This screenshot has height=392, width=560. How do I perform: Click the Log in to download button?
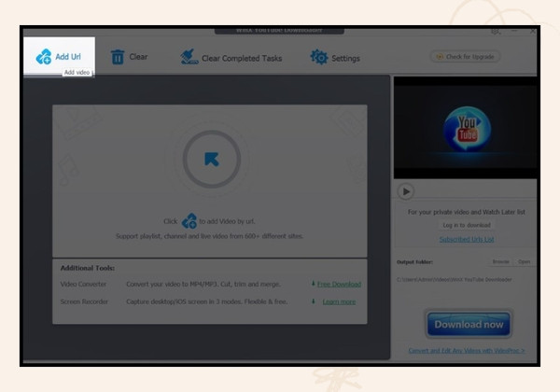pos(467,225)
